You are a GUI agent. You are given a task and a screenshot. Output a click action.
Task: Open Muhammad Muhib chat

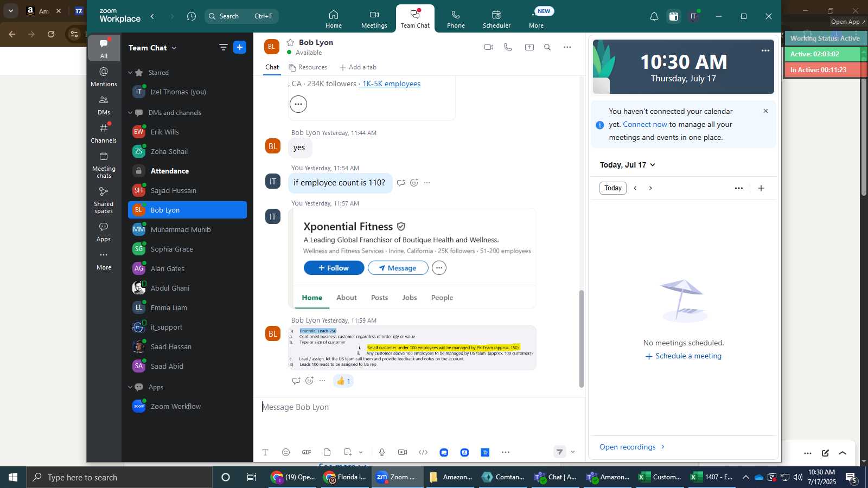click(187, 229)
